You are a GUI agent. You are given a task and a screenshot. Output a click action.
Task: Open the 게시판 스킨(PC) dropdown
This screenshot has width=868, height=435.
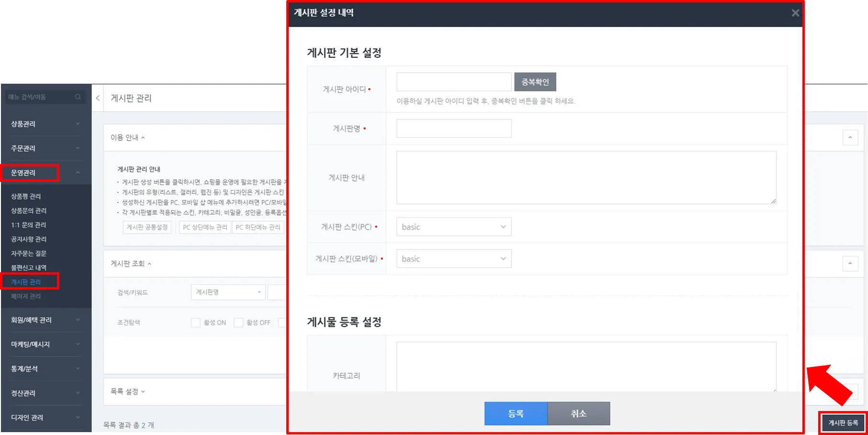pyautogui.click(x=454, y=227)
